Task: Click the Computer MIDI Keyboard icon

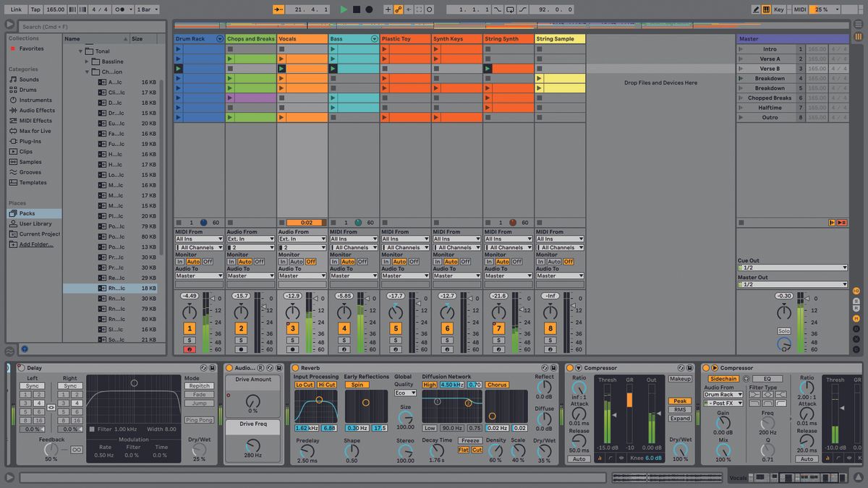Action: [x=767, y=9]
